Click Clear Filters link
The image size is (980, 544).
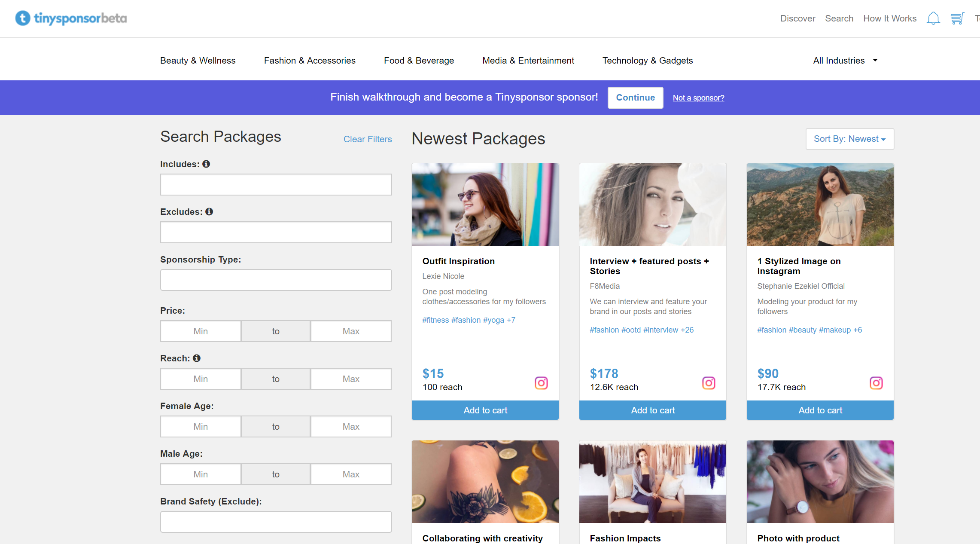pos(368,139)
